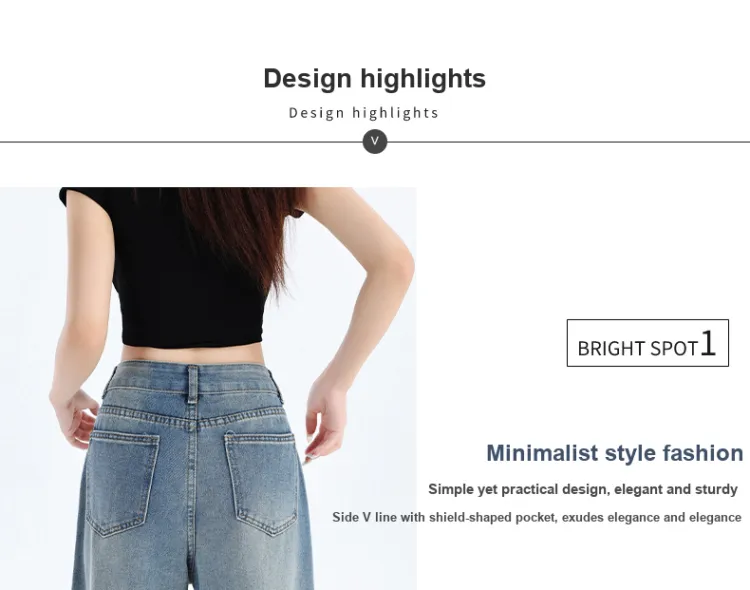750x590 pixels.
Task: Click the belt loop on jeans waistband
Action: [193, 384]
